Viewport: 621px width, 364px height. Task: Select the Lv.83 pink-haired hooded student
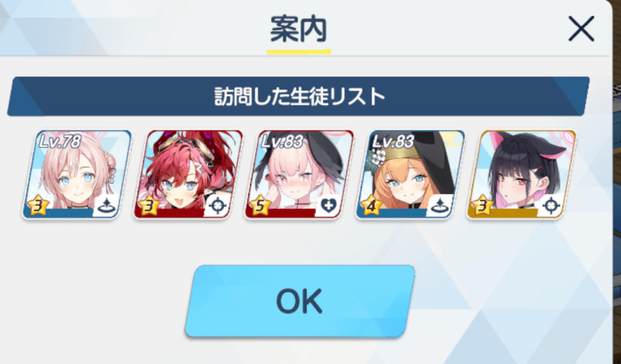point(299,174)
